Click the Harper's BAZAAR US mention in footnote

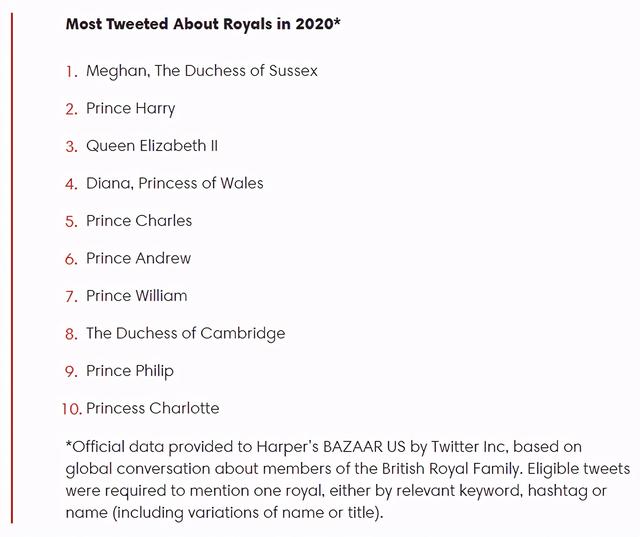[331, 446]
